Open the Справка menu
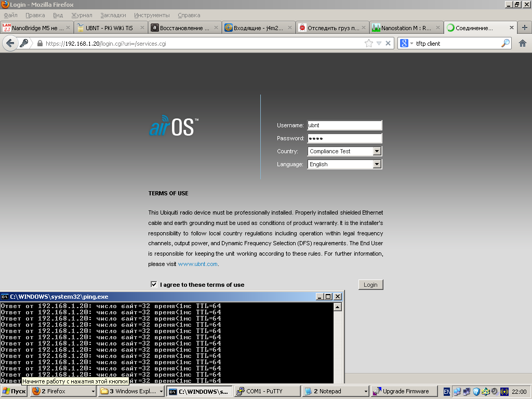The height and width of the screenshot is (399, 532). 189,15
